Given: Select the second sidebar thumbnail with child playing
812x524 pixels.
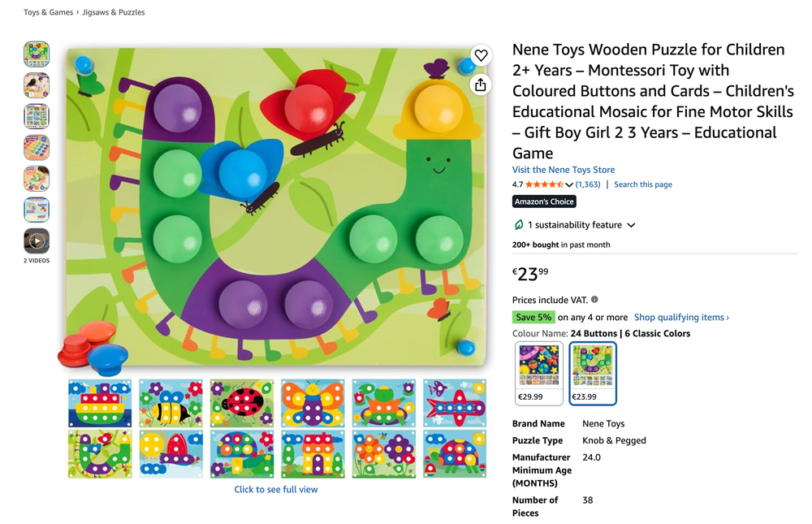Looking at the screenshot, I should point(37,85).
